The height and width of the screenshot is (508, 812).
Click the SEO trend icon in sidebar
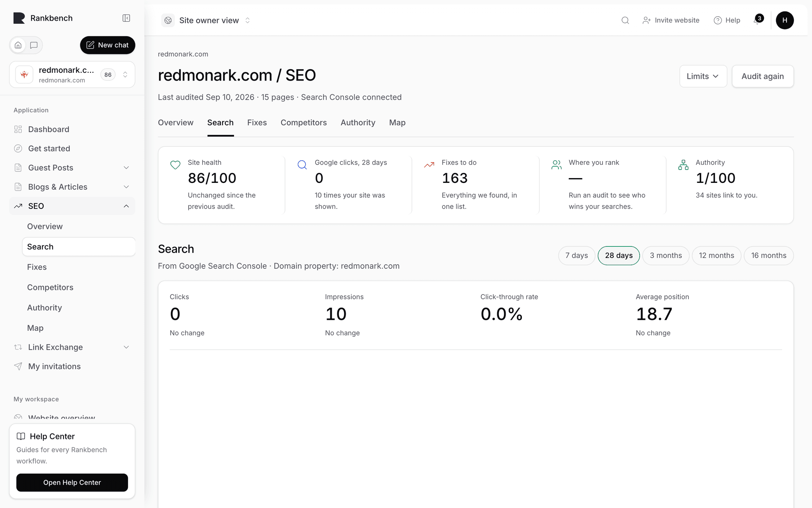pos(18,206)
